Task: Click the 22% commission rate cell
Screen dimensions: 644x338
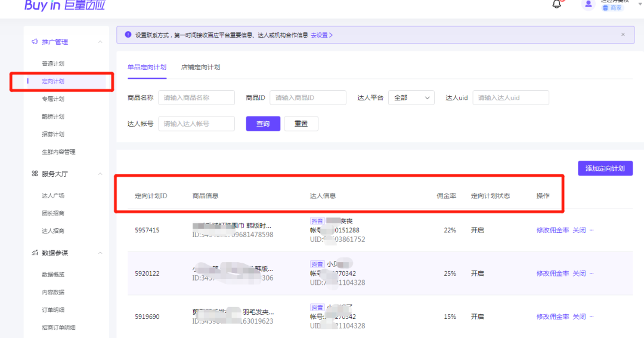Action: point(450,231)
